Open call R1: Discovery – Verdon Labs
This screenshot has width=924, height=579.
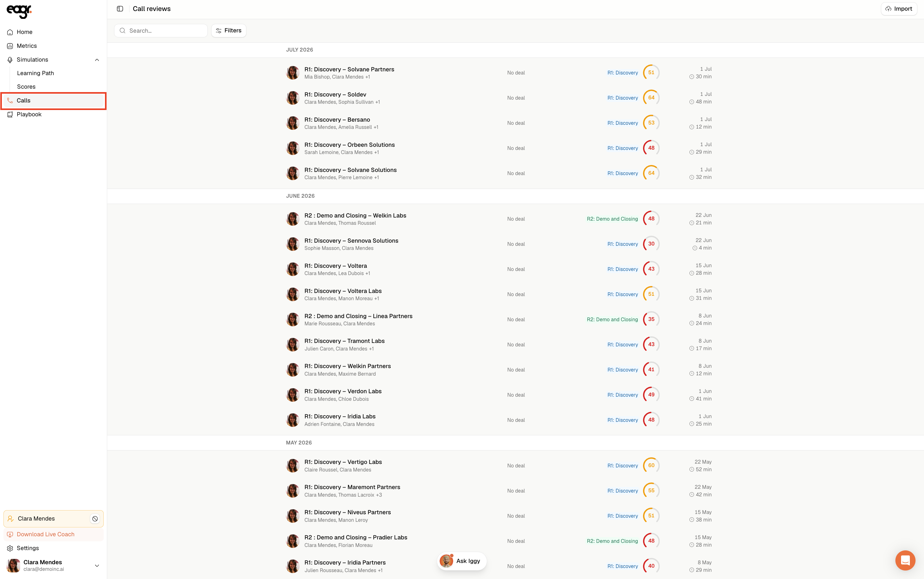click(x=343, y=391)
